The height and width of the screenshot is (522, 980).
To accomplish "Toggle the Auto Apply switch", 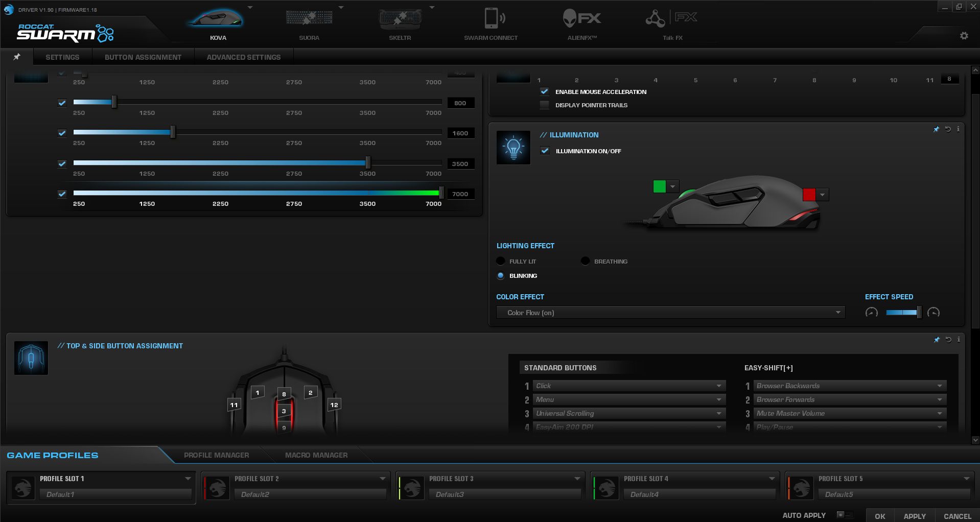I will point(845,515).
